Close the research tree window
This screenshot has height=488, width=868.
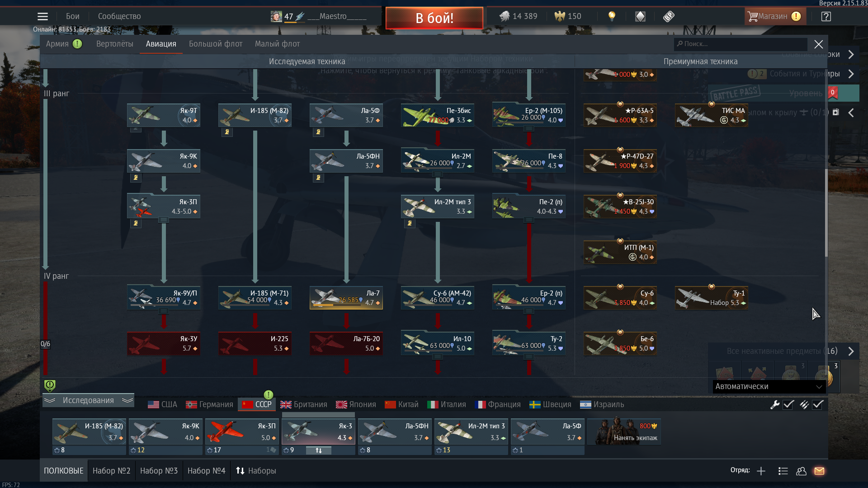coord(819,44)
